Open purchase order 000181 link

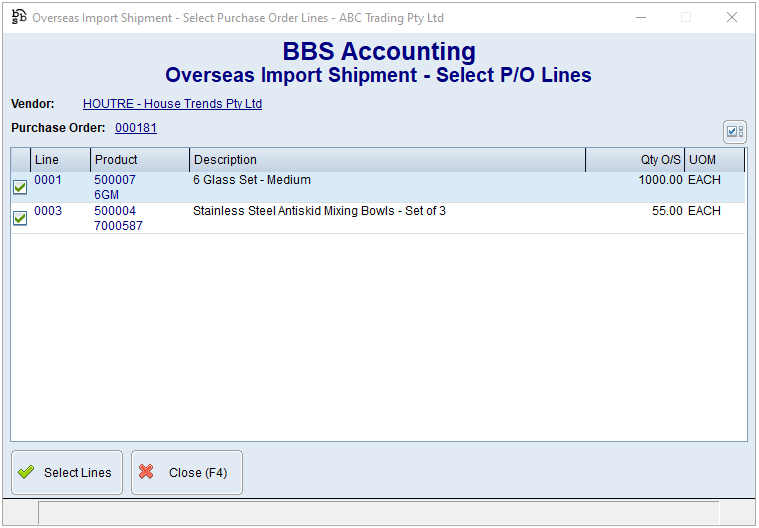click(x=136, y=128)
